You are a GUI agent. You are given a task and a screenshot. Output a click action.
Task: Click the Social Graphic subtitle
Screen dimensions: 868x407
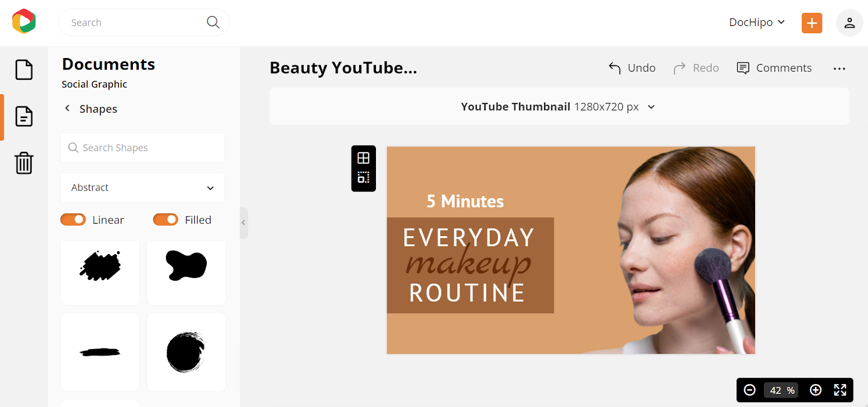coord(94,84)
